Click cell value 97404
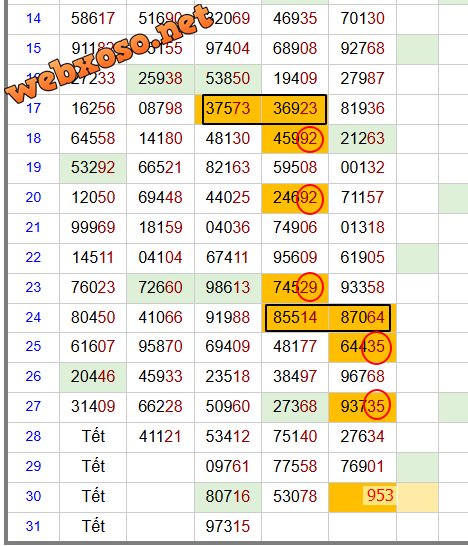 (x=228, y=48)
